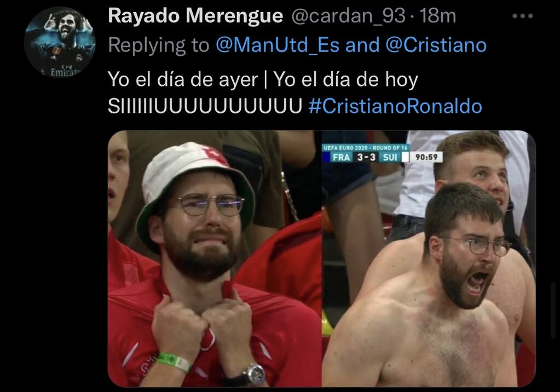Viewport: 560px width, 392px height.
Task: Open Rayado Merengue's profile avatar
Action: [x=60, y=42]
